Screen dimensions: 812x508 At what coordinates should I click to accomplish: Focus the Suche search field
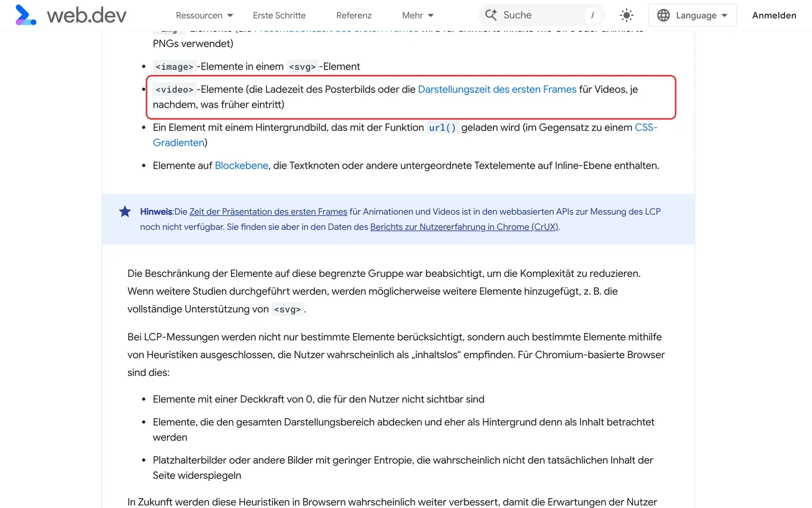541,15
